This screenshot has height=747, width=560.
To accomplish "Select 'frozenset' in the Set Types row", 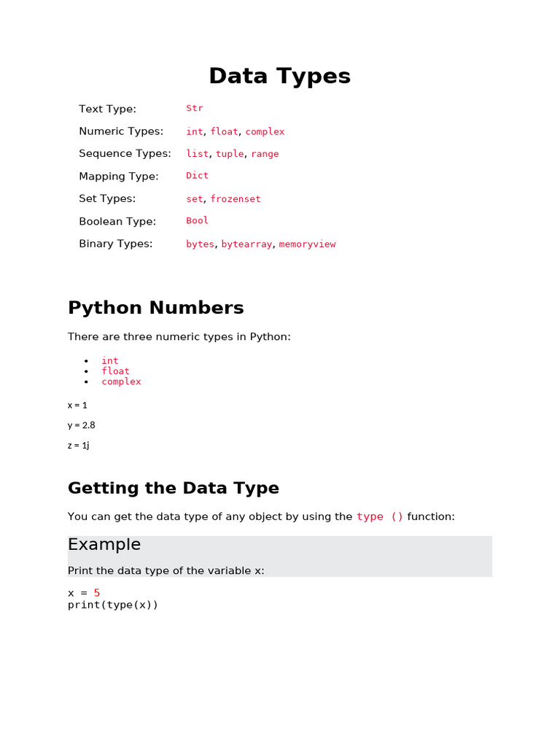I will click(236, 198).
